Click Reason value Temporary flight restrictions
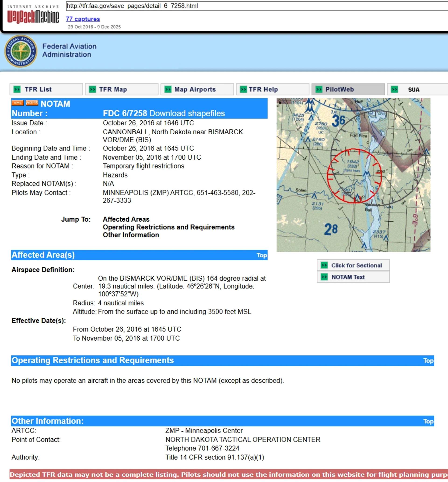The width and height of the screenshot is (448, 482). point(143,166)
